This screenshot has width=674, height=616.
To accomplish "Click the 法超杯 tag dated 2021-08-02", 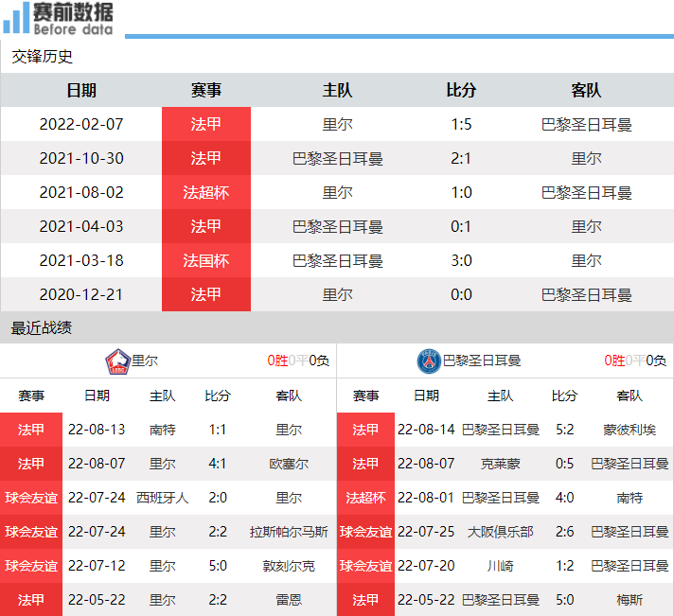I will tap(206, 192).
